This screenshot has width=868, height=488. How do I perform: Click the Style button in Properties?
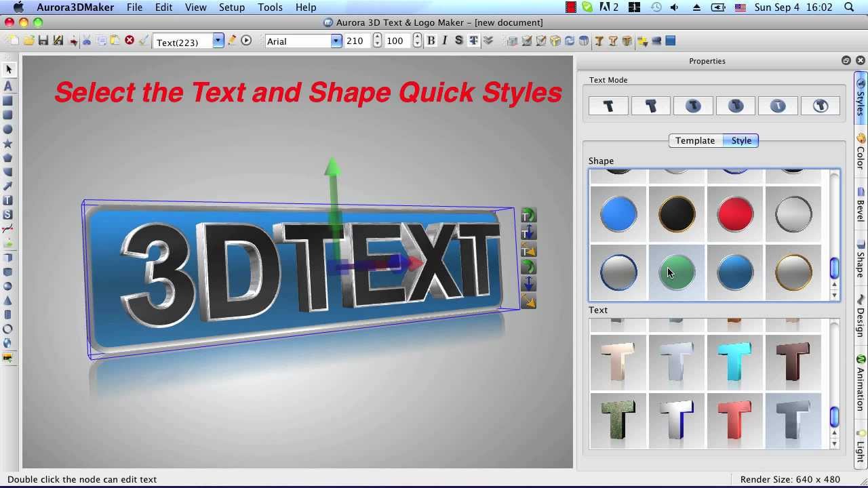point(741,140)
